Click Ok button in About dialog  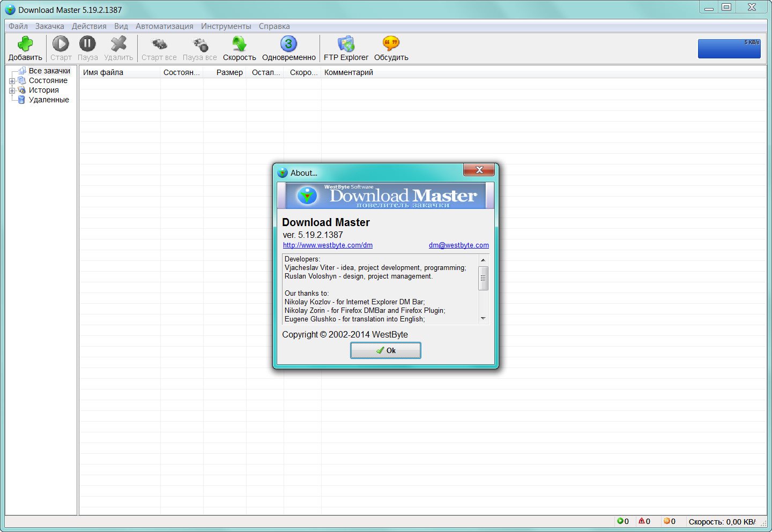tap(385, 350)
